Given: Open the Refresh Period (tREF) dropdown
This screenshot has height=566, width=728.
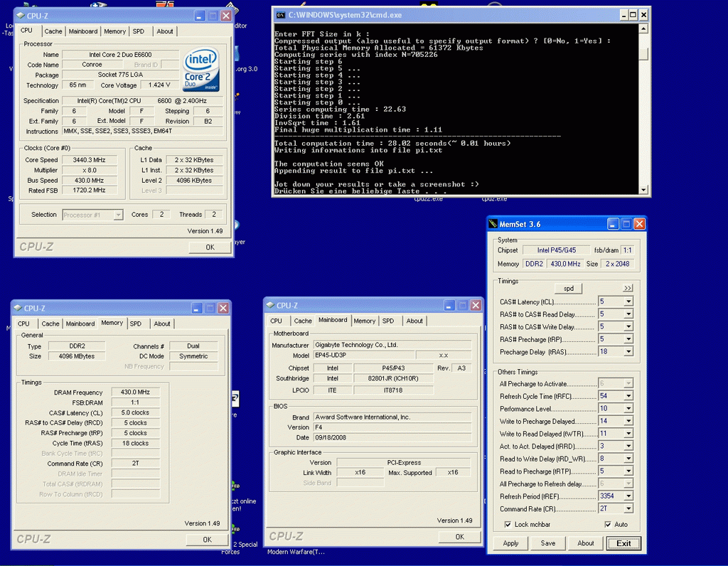Looking at the screenshot, I should click(628, 496).
